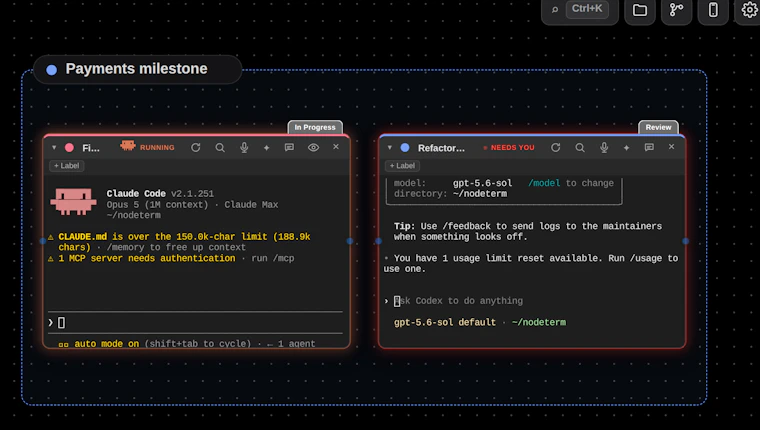
Task: Click the Review tag on Refactor terminal
Action: tap(658, 127)
